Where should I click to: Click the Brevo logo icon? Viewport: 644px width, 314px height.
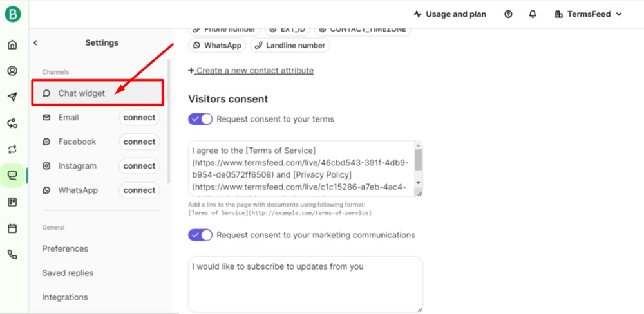pos(13,14)
